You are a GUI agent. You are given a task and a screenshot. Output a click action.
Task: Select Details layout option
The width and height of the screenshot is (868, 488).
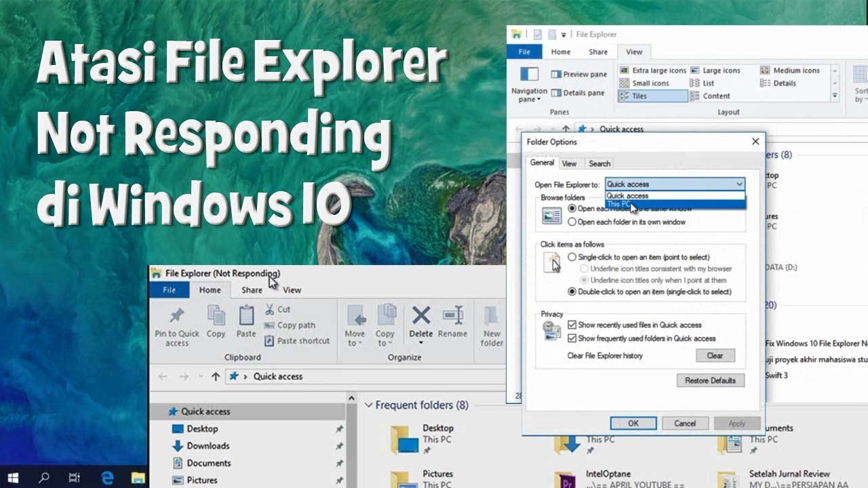click(778, 83)
